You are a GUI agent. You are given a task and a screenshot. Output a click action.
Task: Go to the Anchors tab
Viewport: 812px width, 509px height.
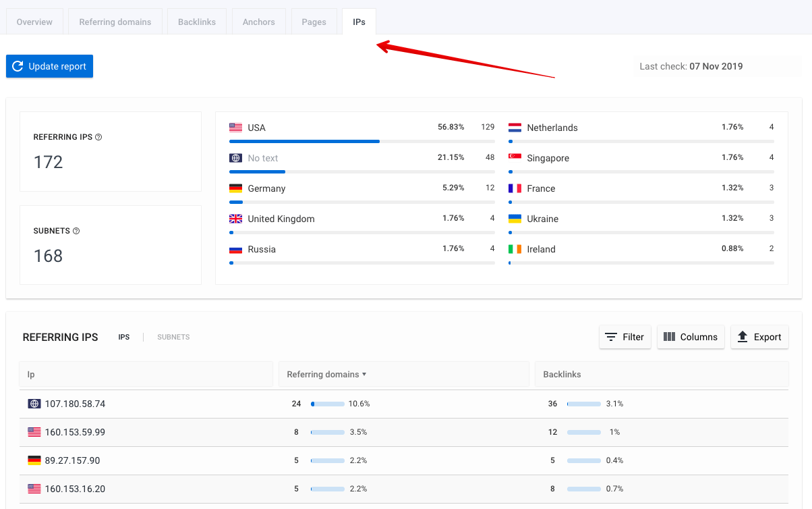coord(259,22)
